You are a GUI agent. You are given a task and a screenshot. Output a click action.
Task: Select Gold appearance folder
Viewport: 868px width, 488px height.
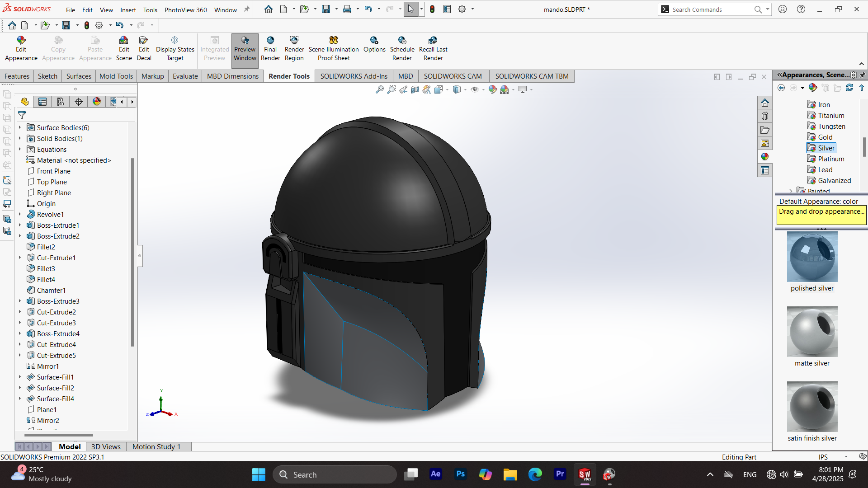coord(820,137)
